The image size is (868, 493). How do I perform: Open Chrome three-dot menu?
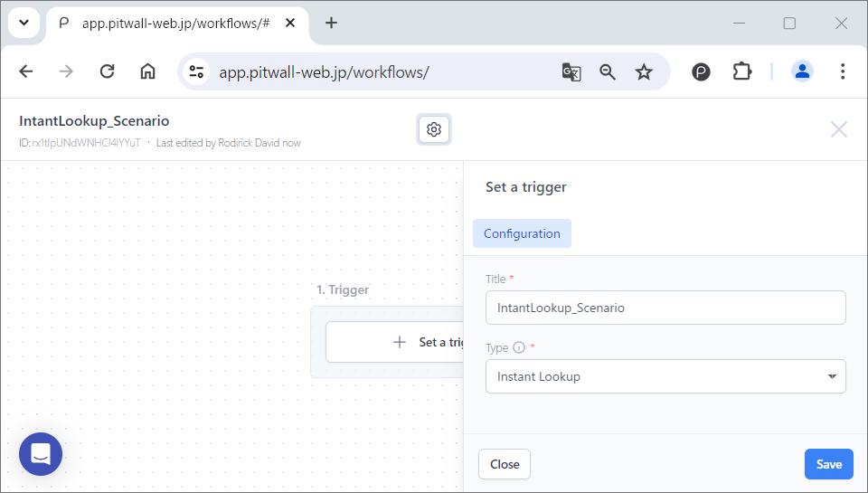pos(843,71)
